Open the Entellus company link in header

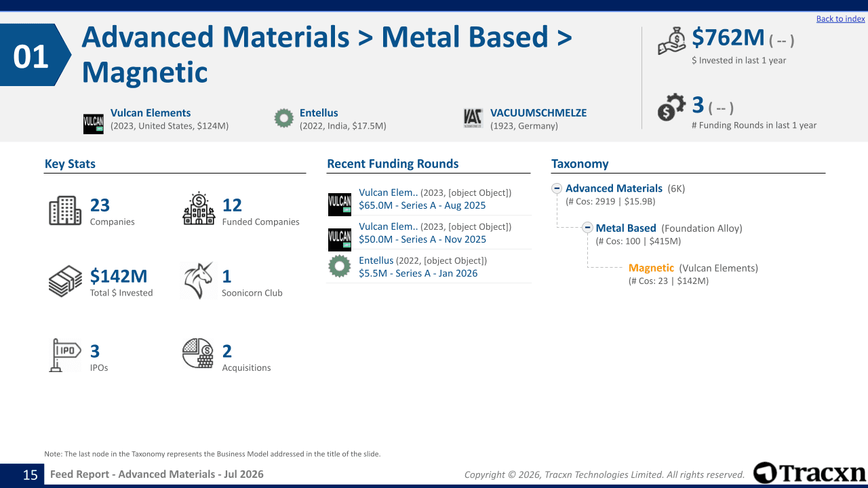[x=319, y=113]
